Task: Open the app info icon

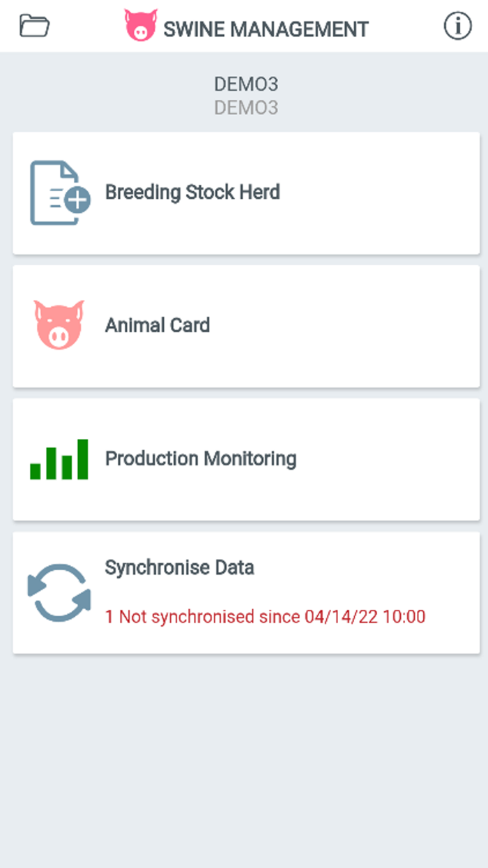Action: [457, 27]
